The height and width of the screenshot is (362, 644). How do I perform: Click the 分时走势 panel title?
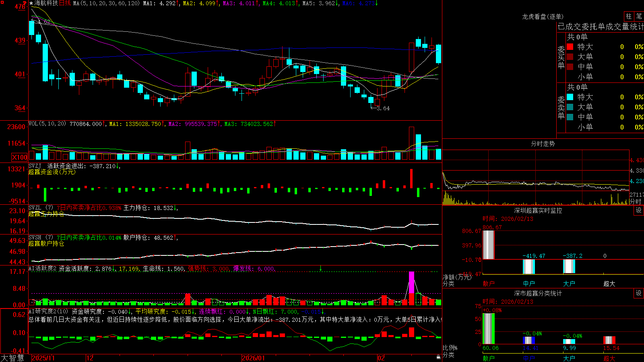[543, 144]
